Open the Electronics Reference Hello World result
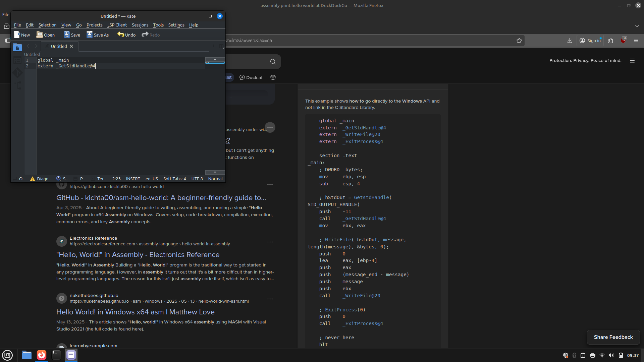 pos(138,255)
